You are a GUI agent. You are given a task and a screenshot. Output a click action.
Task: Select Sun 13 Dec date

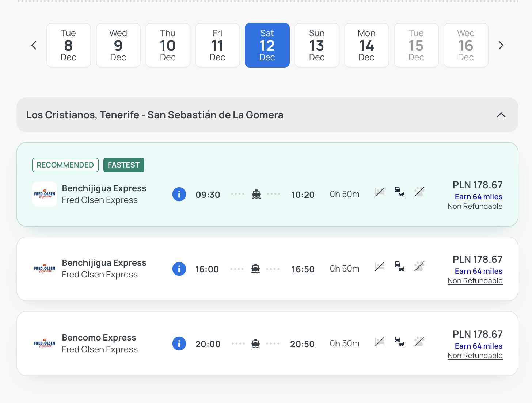coord(317,45)
